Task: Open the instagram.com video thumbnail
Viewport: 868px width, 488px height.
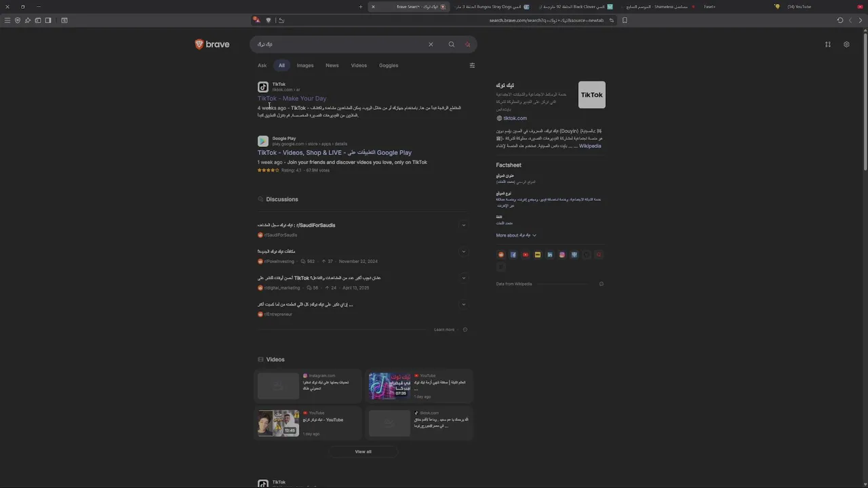Action: pos(278,386)
